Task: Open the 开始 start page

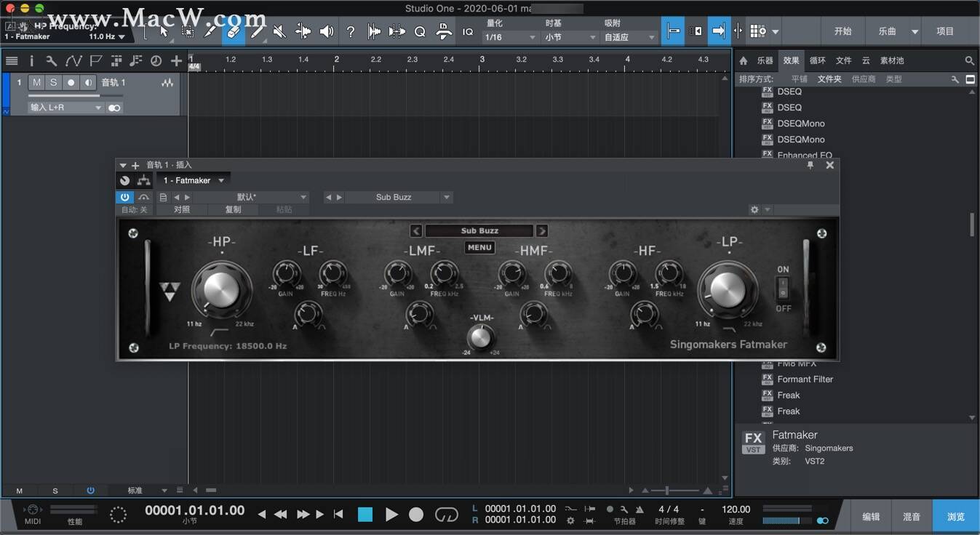Action: 842,32
